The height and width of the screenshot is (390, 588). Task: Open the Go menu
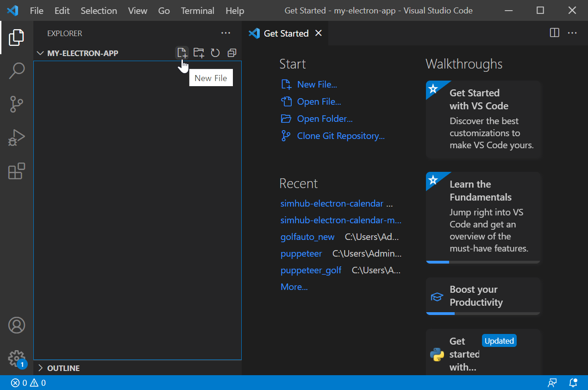164,11
